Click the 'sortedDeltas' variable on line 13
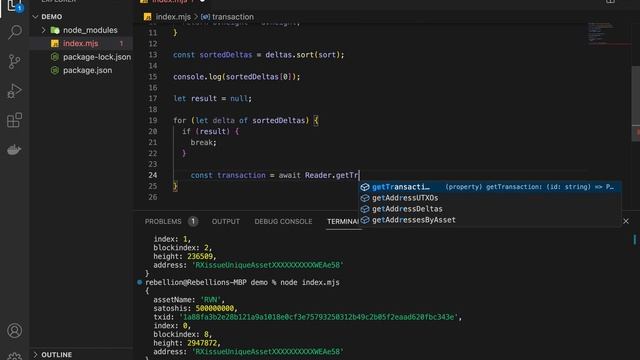This screenshot has height=360, width=640. [x=226, y=55]
